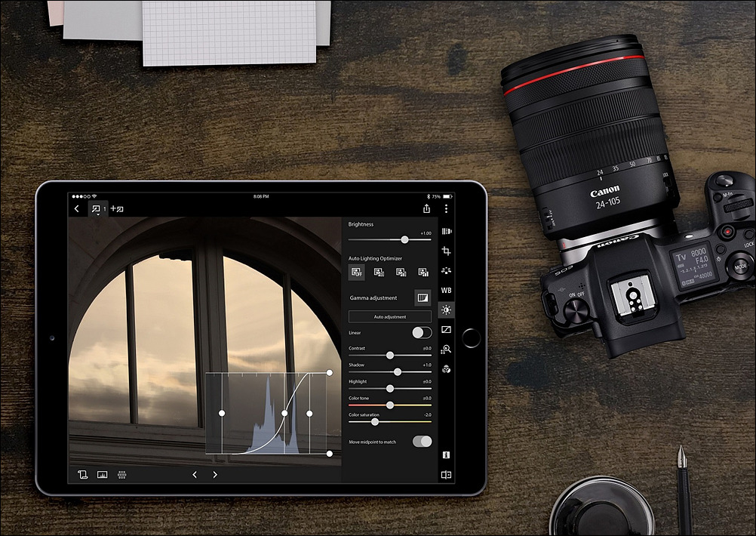Screen dimensions: 756x536
Task: Tap the share/export icon
Action: (x=426, y=208)
